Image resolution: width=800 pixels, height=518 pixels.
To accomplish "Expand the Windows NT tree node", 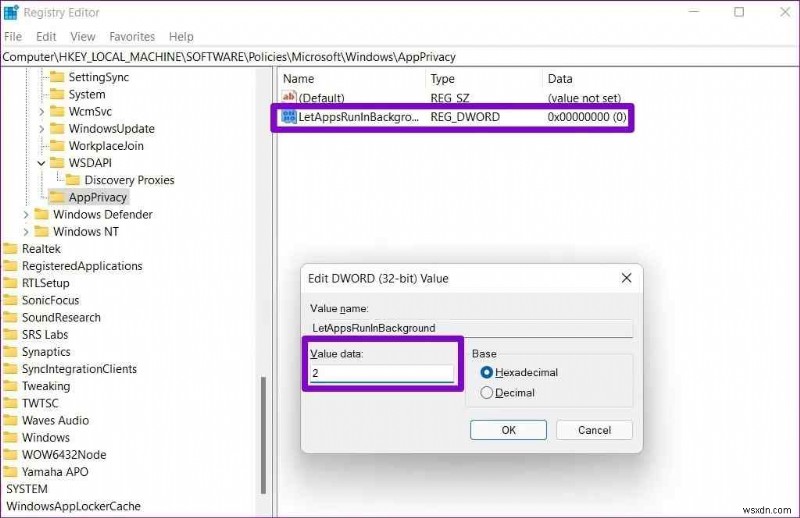I will (26, 232).
